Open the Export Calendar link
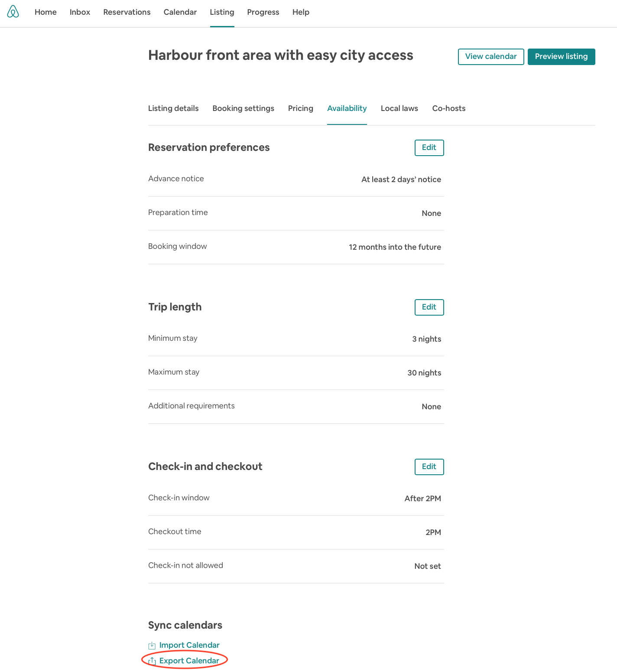 pos(189,661)
